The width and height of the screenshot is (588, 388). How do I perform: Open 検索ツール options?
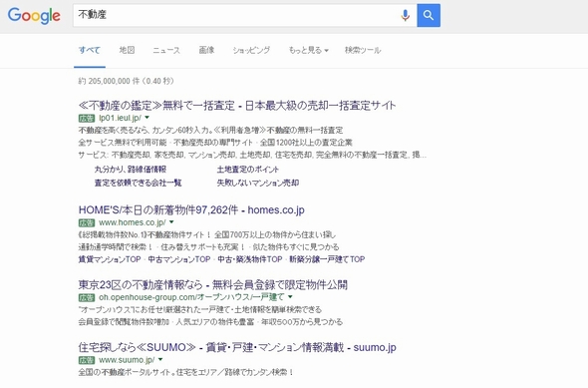tap(363, 50)
